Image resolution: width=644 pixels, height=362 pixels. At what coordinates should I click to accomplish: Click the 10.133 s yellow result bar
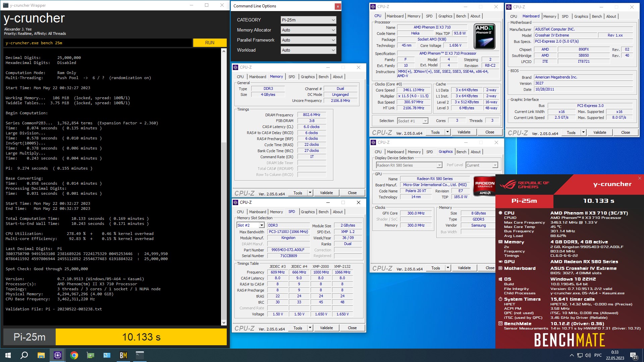pos(141,337)
